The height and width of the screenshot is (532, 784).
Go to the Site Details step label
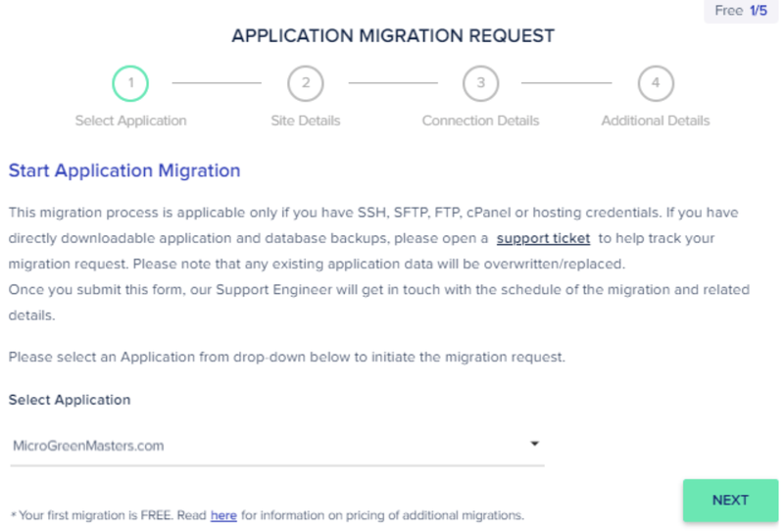[x=306, y=121]
